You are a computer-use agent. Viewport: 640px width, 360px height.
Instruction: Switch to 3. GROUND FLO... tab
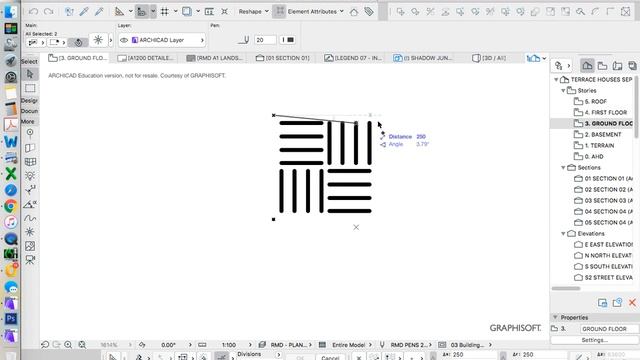click(78, 58)
